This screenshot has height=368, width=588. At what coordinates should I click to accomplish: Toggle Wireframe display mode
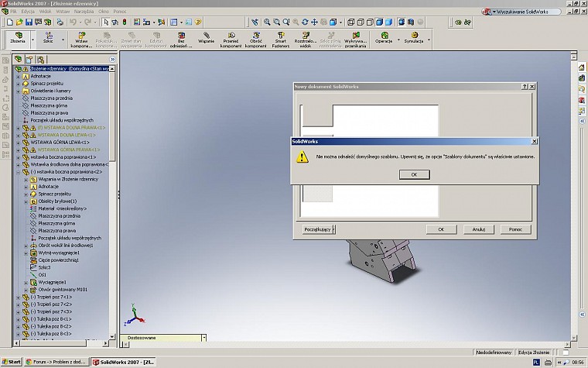351,22
